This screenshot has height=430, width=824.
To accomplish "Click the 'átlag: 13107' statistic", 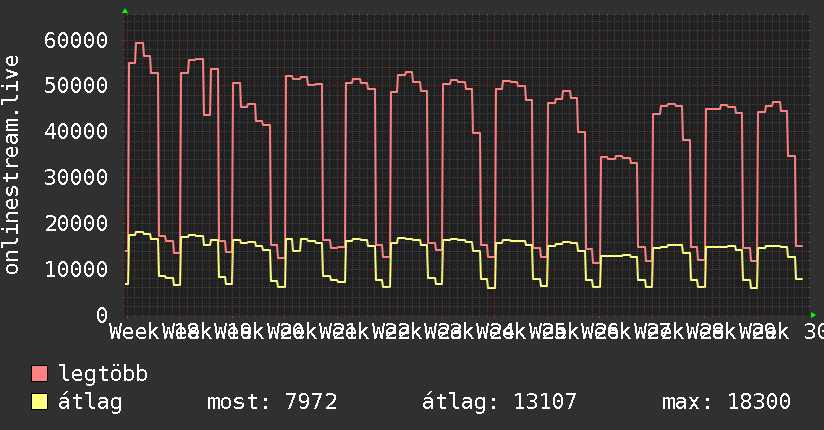I will pos(499,402).
